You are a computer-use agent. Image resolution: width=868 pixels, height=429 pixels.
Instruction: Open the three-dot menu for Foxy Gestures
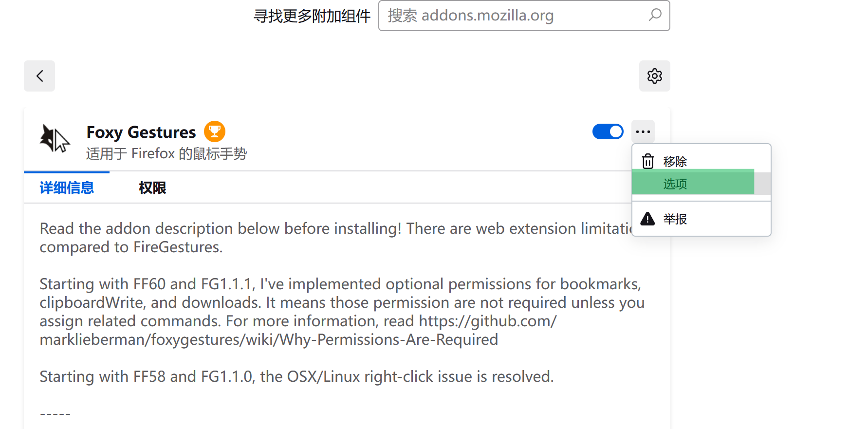(x=643, y=131)
